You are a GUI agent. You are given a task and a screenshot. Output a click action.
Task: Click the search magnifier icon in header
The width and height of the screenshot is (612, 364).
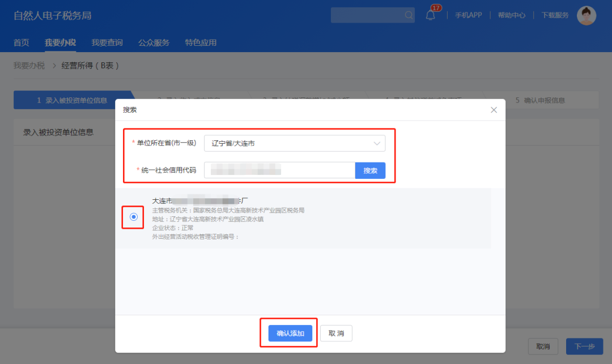coord(409,15)
